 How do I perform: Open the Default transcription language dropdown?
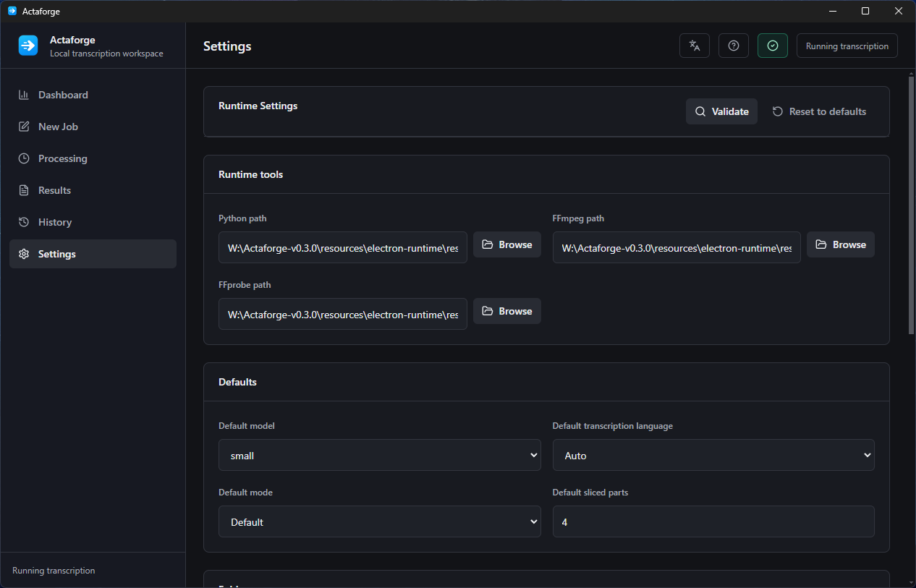pos(713,455)
